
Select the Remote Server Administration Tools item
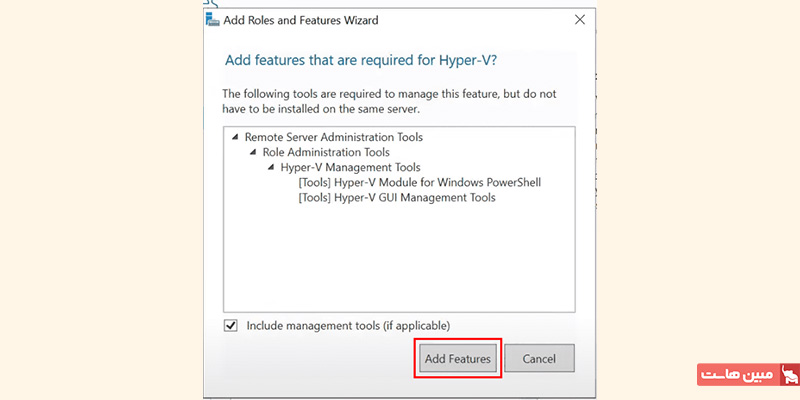tap(334, 137)
